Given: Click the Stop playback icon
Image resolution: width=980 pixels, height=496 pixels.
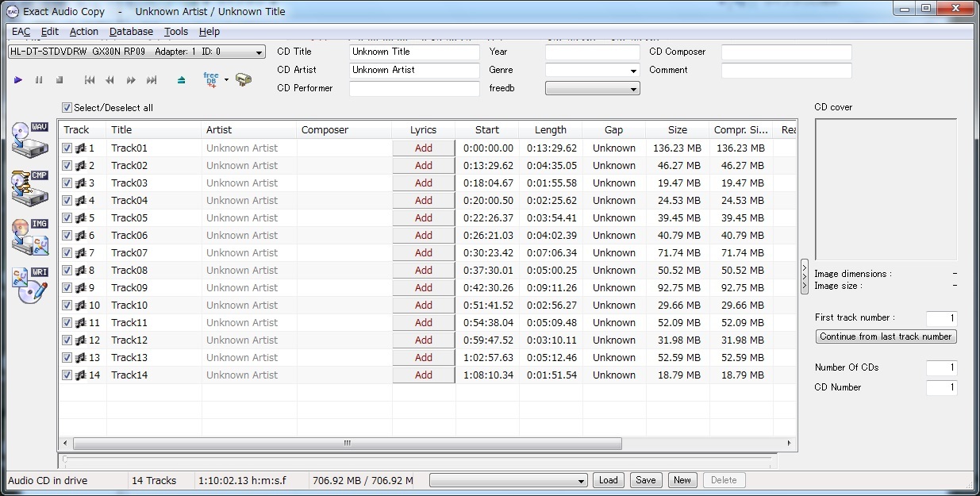Looking at the screenshot, I should (60, 80).
